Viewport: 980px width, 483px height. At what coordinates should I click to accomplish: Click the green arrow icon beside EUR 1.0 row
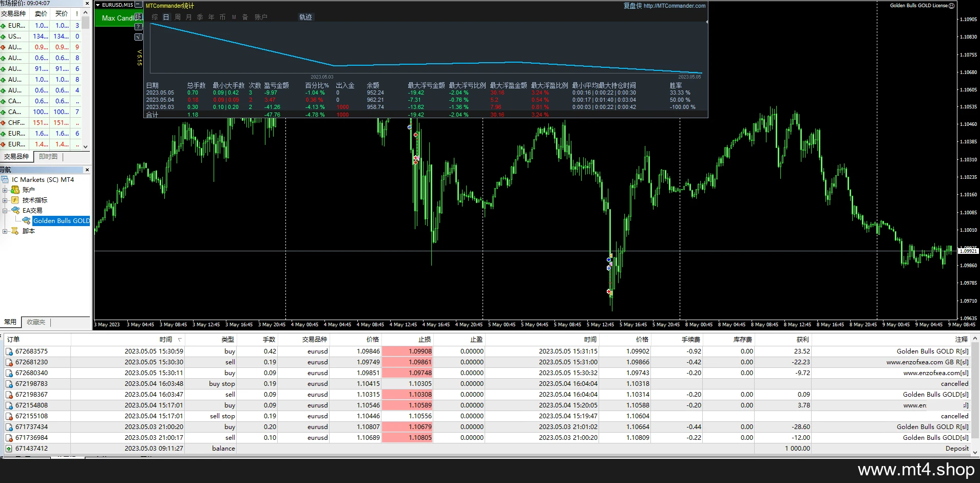pos(3,26)
